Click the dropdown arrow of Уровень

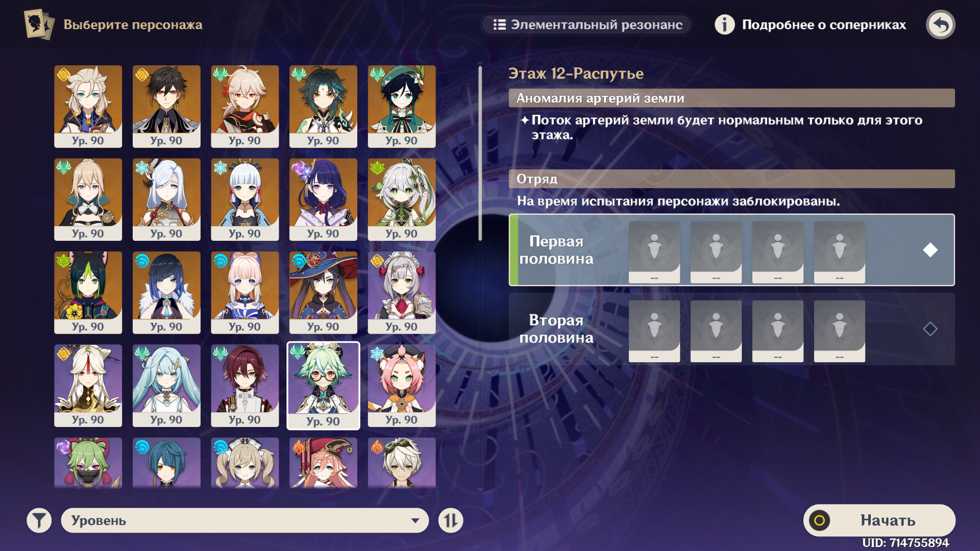click(415, 521)
